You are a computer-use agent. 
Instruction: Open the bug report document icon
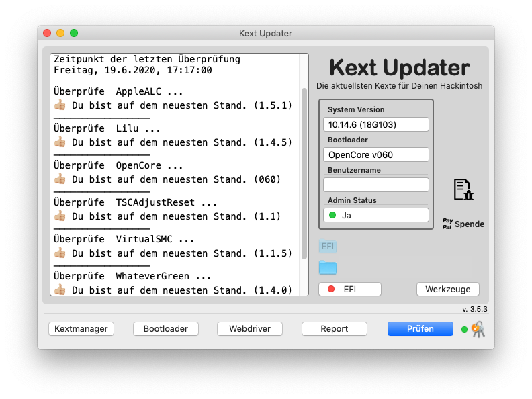point(463,189)
